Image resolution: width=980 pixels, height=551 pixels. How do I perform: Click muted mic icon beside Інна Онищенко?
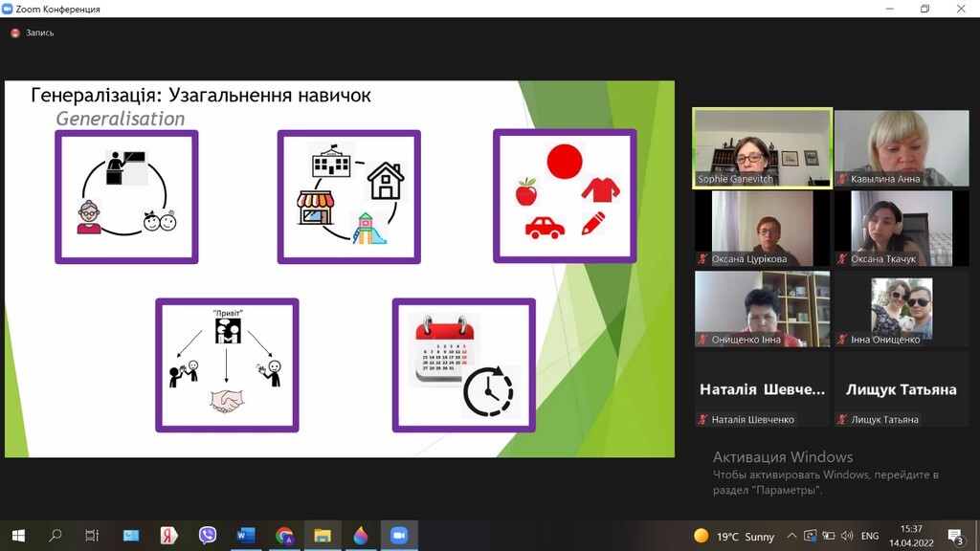pyautogui.click(x=842, y=340)
